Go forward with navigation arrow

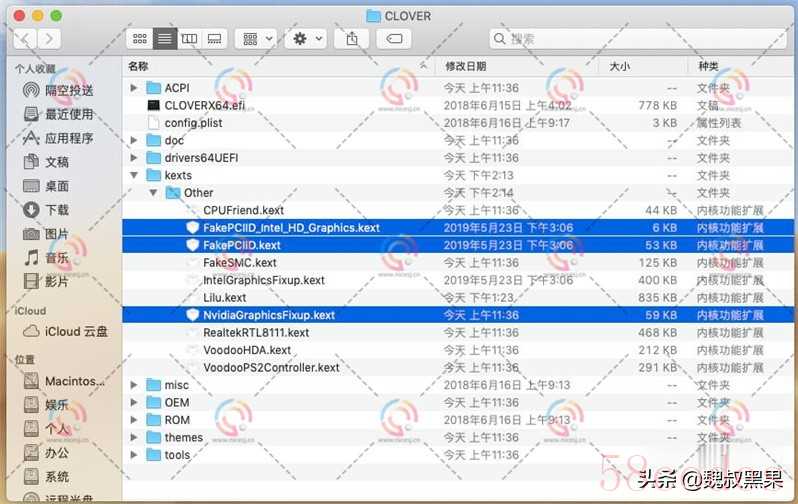tap(49, 39)
